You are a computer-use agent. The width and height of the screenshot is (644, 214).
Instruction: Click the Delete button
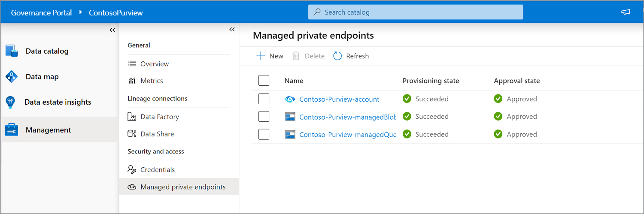pyautogui.click(x=309, y=56)
